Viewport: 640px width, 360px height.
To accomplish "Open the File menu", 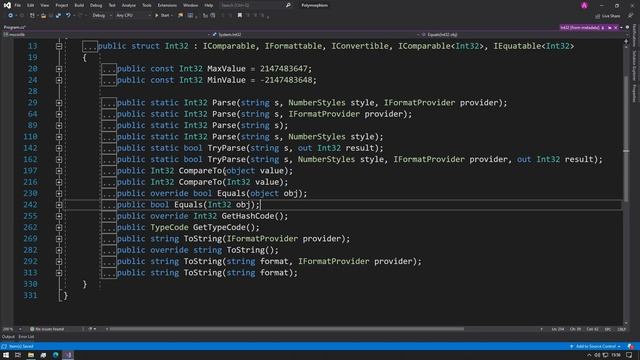I will [x=18, y=5].
